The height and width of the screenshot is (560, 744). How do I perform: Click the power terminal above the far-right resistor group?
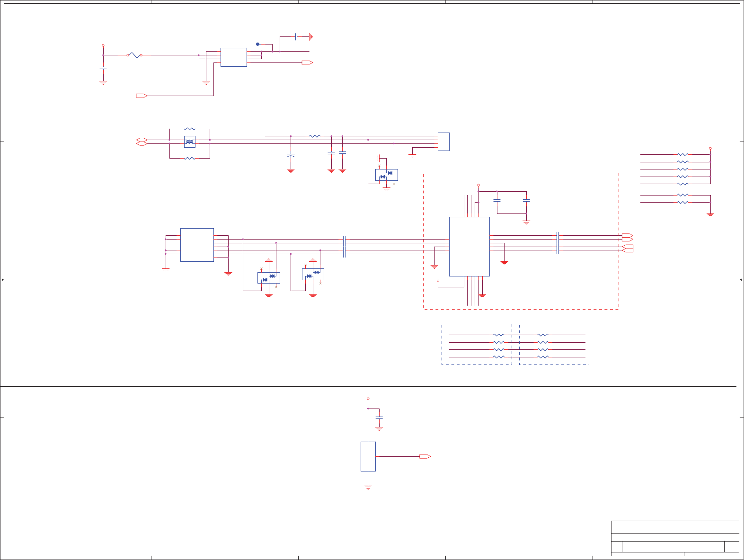click(710, 148)
